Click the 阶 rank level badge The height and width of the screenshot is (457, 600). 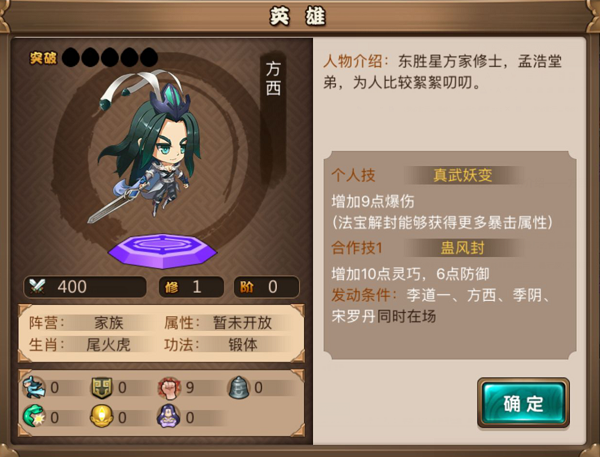[x=267, y=287]
